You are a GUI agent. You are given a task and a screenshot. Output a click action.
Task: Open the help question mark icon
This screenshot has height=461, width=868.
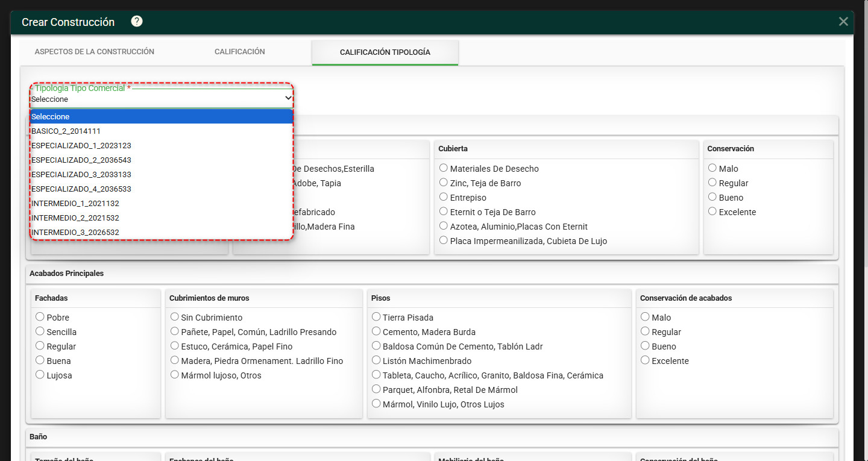pos(137,22)
